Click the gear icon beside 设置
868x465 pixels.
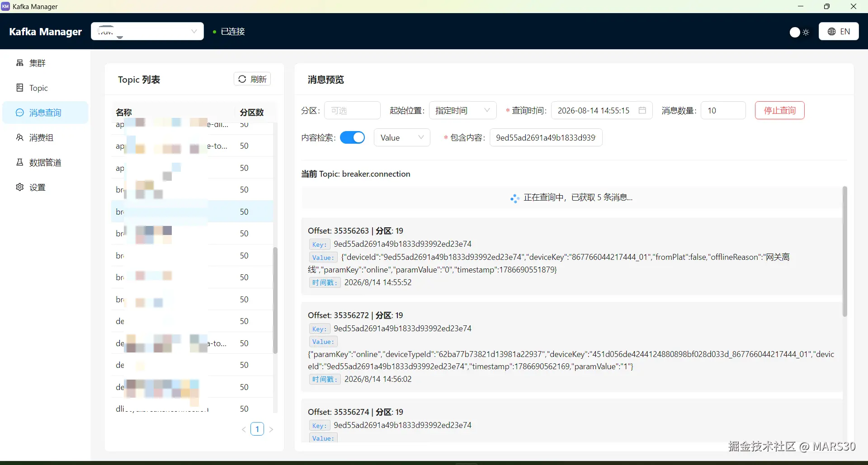click(x=20, y=187)
